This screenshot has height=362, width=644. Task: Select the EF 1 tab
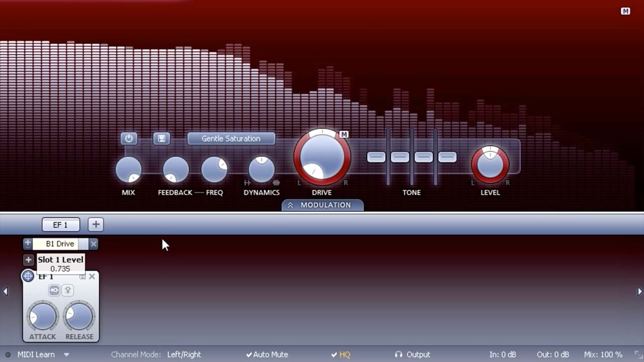61,224
